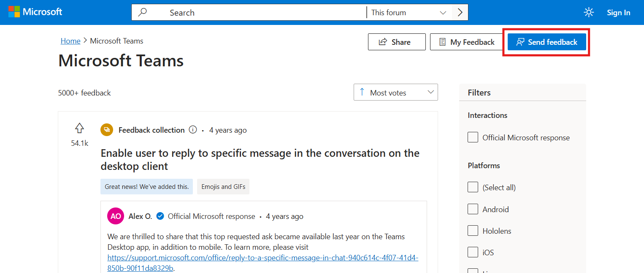Submit search with the arrow button

point(460,12)
